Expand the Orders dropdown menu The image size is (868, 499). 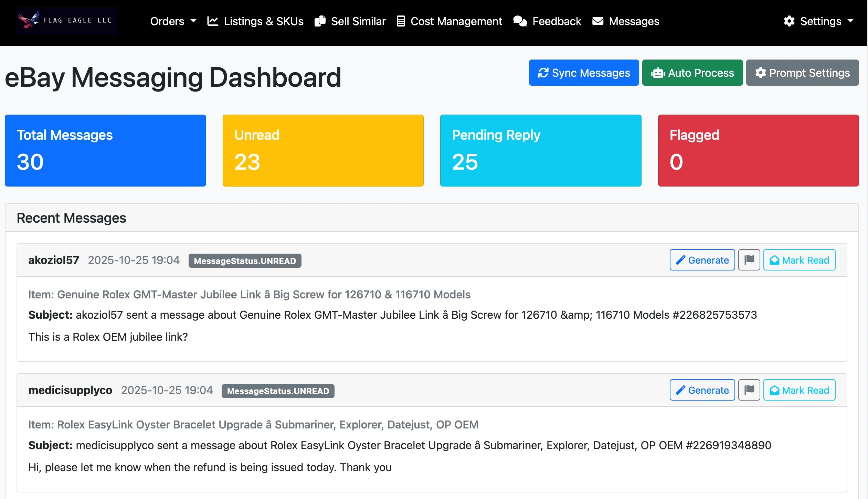[173, 21]
